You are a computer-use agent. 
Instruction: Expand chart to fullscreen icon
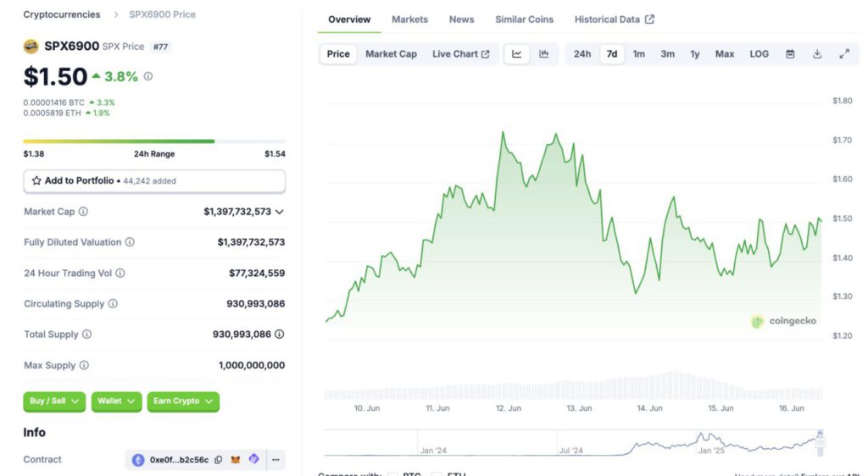tap(844, 54)
